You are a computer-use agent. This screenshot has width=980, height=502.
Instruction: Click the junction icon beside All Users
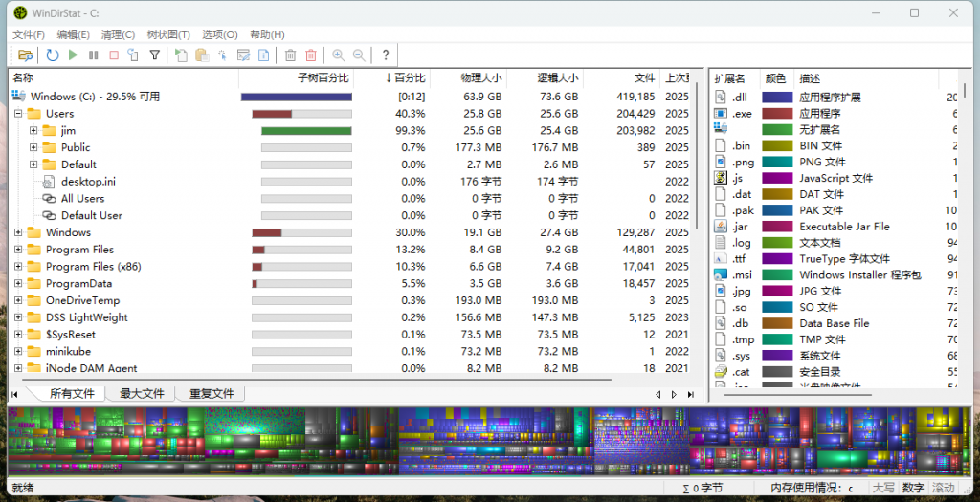[50, 199]
